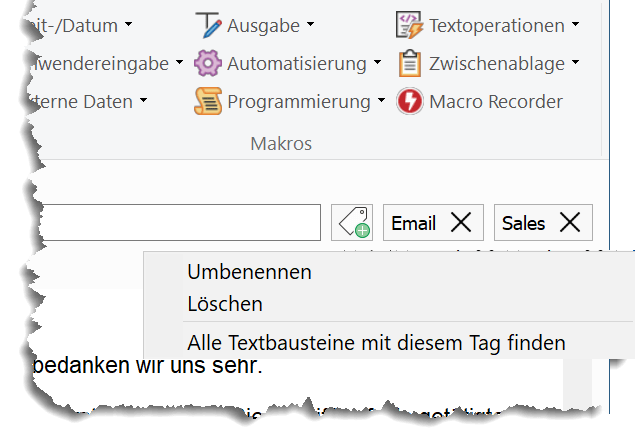Expand the Textoperationen dropdown arrow
Viewport: 635px width, 445px height.
click(x=575, y=24)
